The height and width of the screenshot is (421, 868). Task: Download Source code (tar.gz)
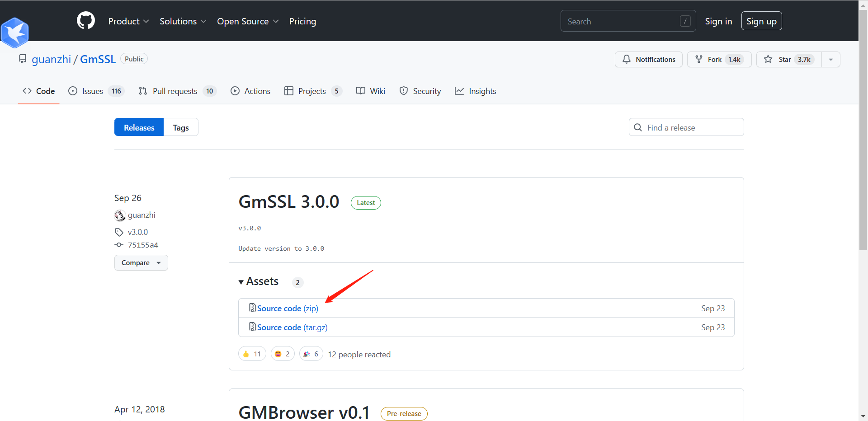(x=292, y=327)
